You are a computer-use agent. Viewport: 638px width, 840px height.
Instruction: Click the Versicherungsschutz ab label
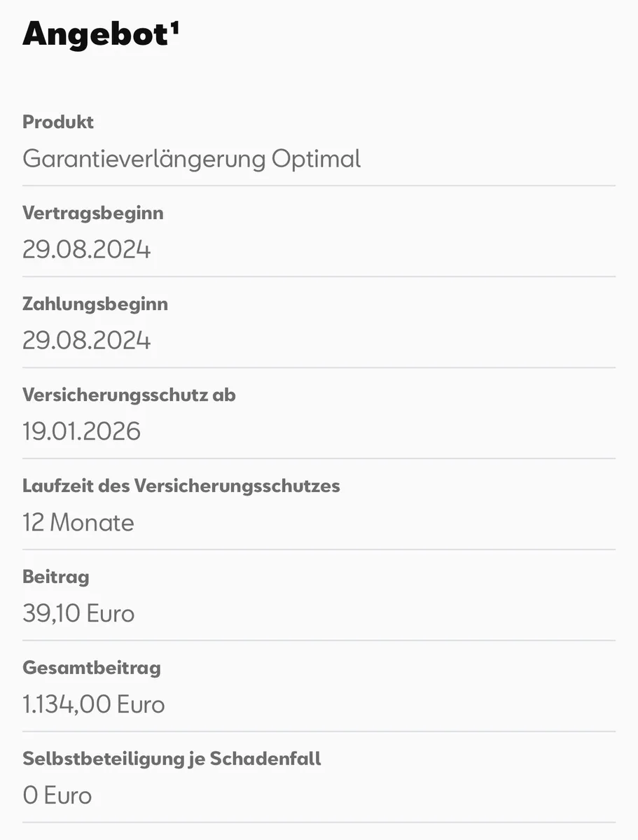129,395
